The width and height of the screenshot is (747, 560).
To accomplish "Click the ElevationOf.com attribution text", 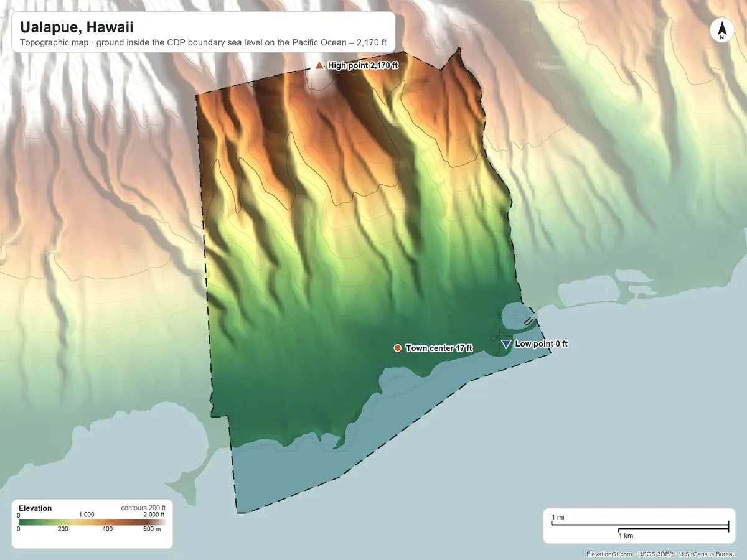I will (x=662, y=554).
